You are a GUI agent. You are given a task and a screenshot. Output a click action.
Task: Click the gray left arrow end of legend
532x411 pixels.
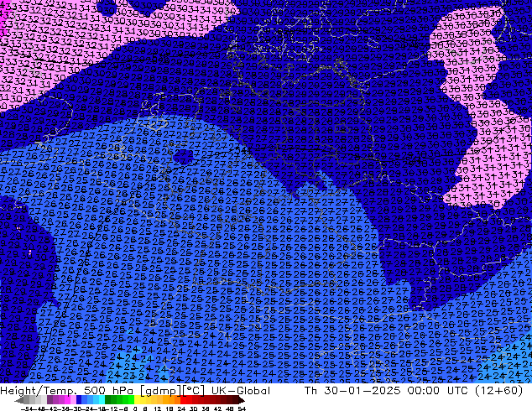click(x=18, y=400)
